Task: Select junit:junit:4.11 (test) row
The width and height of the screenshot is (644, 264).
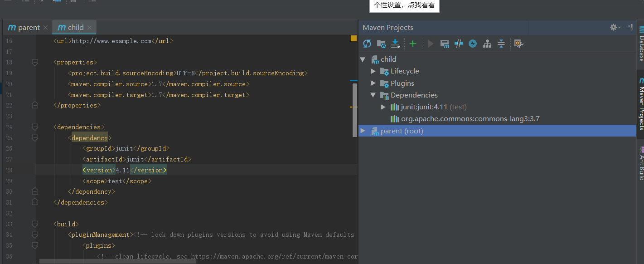Action: [434, 107]
